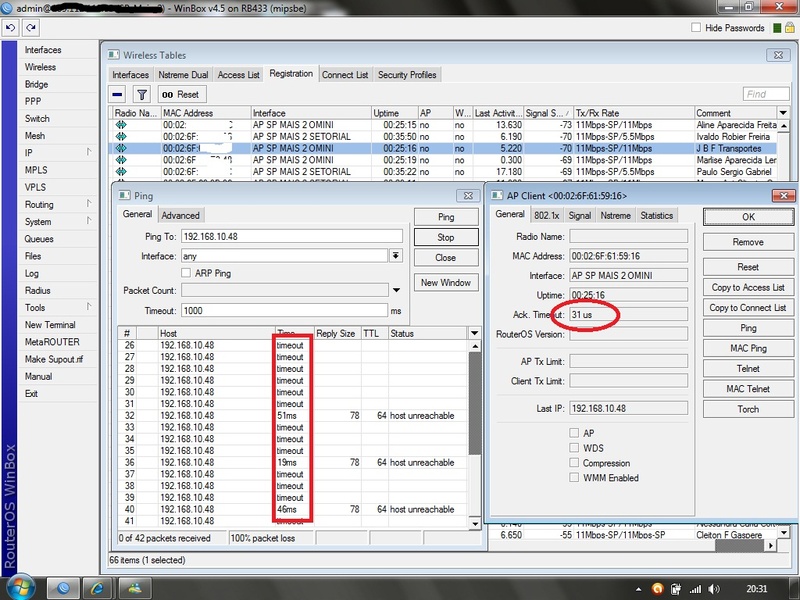The width and height of the screenshot is (800, 600).
Task: Open WinBox from the taskbar
Action: pos(63,588)
